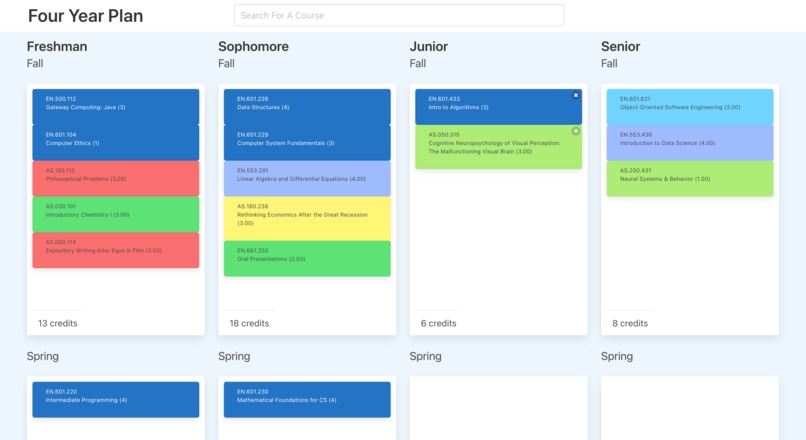Click the Computer System Fundamentals card
The image size is (806, 440).
coord(307,143)
